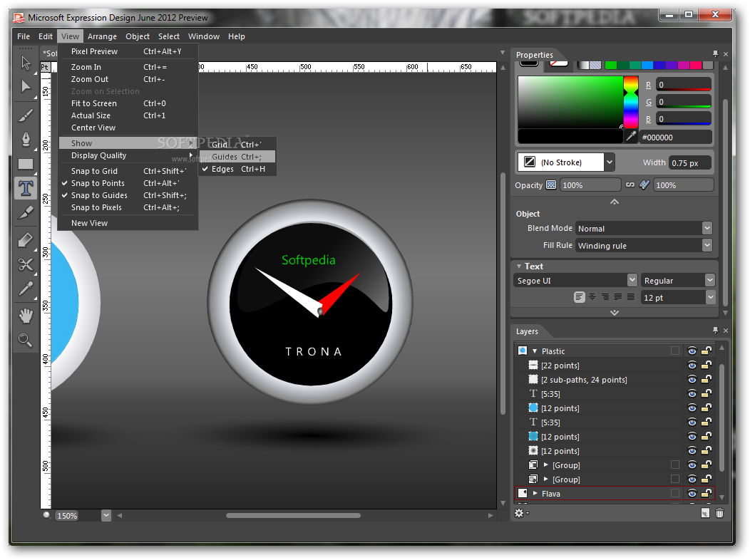Screen dimensions: 750x560
Task: Select the Zoom magnifier tool
Action: (26, 341)
